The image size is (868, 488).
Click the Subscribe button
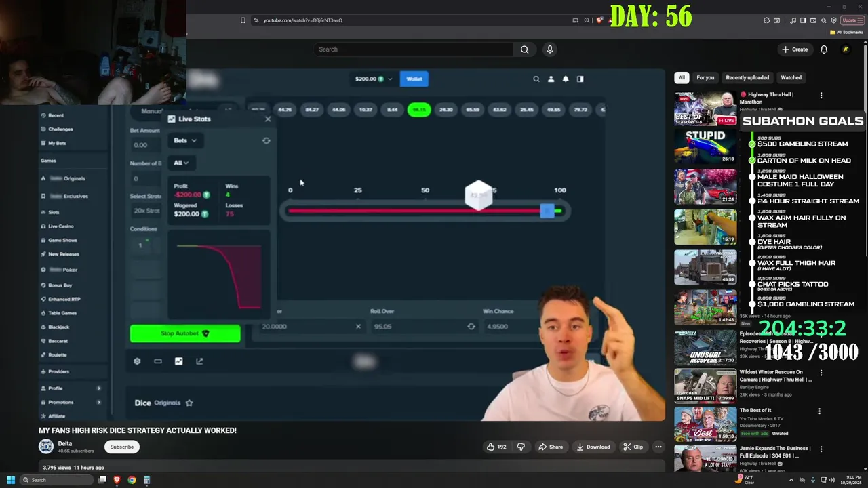tap(122, 447)
